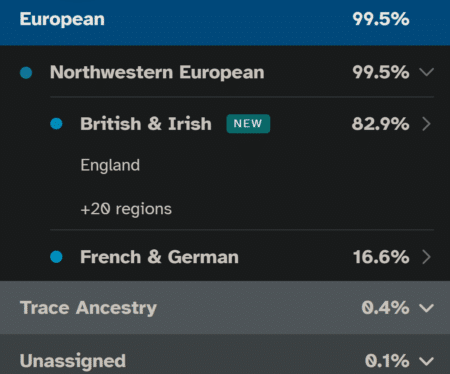The height and width of the screenshot is (374, 450).
Task: Open the Northwestern European label
Action: (x=157, y=72)
